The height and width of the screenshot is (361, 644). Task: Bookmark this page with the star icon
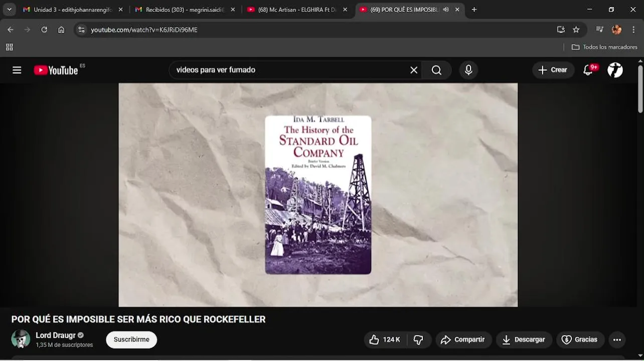(x=576, y=30)
